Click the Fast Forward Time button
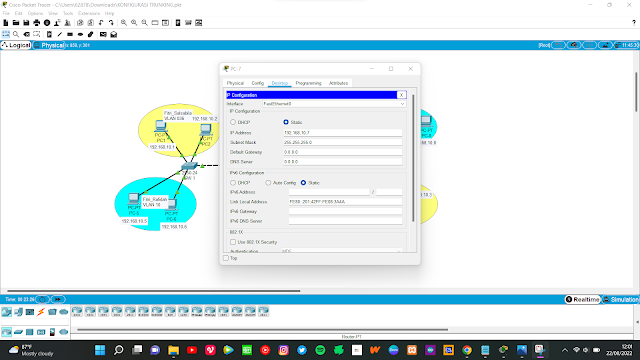 pos(58,300)
